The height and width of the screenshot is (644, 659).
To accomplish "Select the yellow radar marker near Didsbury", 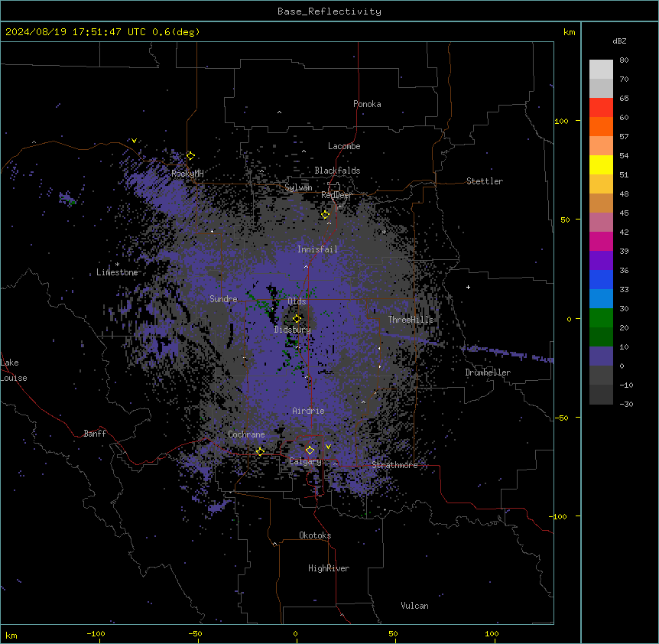I will coord(297,318).
